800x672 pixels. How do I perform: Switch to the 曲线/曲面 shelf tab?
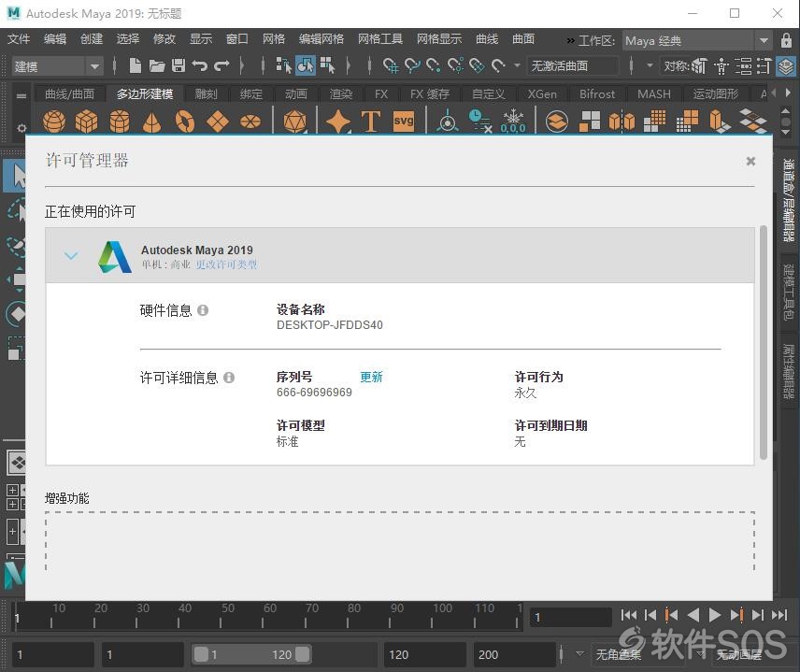coord(69,93)
